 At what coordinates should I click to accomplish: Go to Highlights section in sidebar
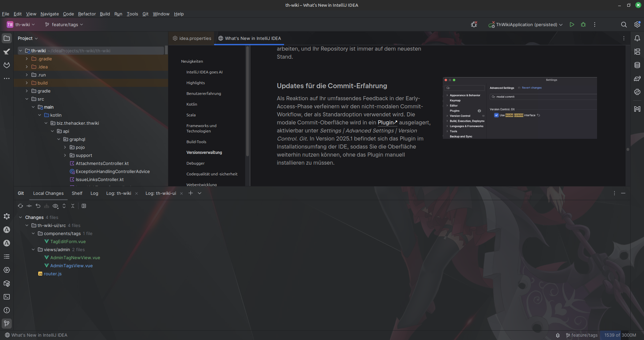pyautogui.click(x=196, y=83)
